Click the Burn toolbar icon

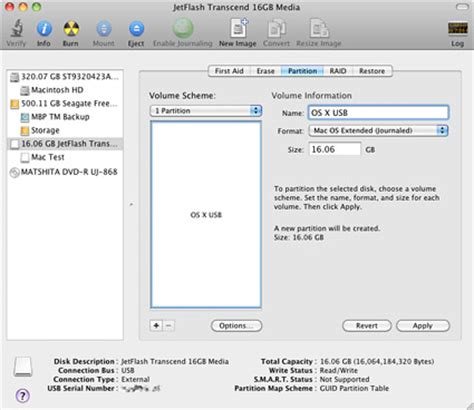(x=71, y=29)
